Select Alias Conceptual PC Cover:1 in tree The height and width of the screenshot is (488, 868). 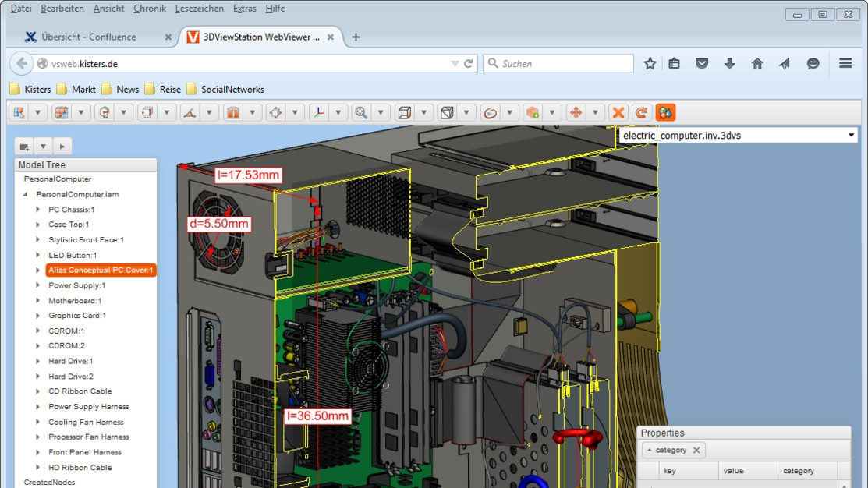[100, 270]
